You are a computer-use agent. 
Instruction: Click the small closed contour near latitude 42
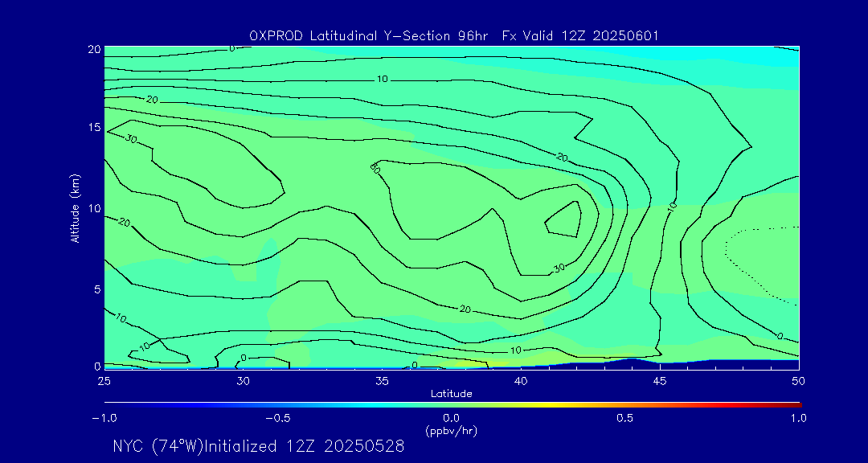(565, 219)
